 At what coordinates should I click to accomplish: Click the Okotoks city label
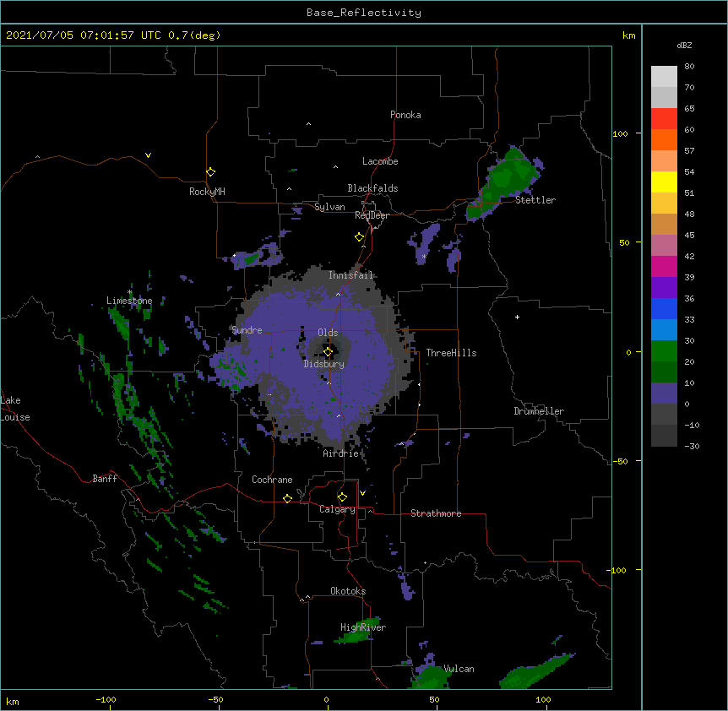(348, 591)
